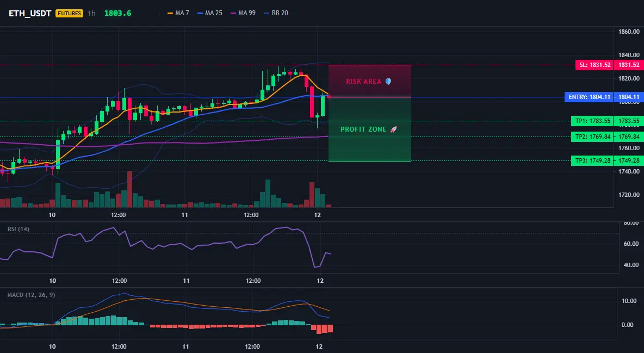Click the 60.00 RSI axis value
This screenshot has height=353, width=644.
pos(631,244)
